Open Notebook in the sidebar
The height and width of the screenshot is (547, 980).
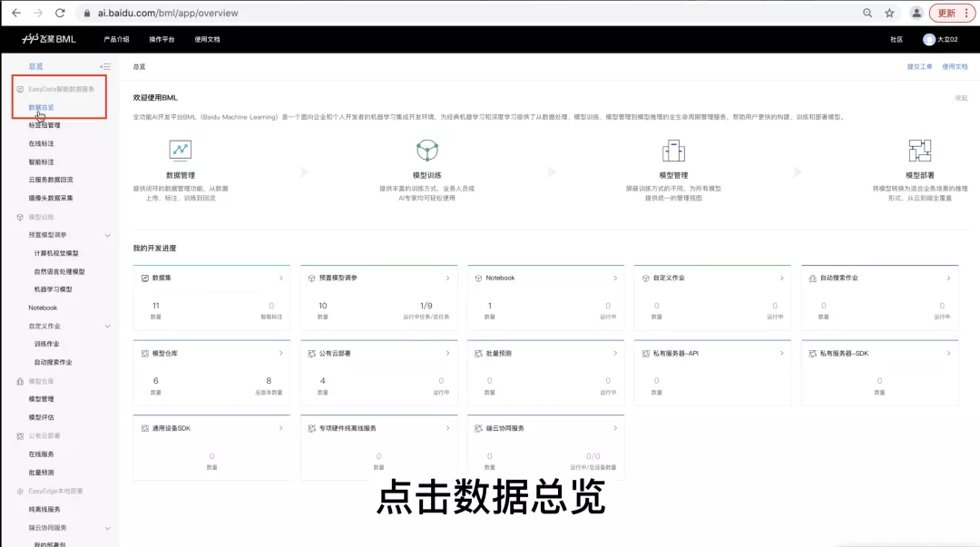tap(43, 308)
